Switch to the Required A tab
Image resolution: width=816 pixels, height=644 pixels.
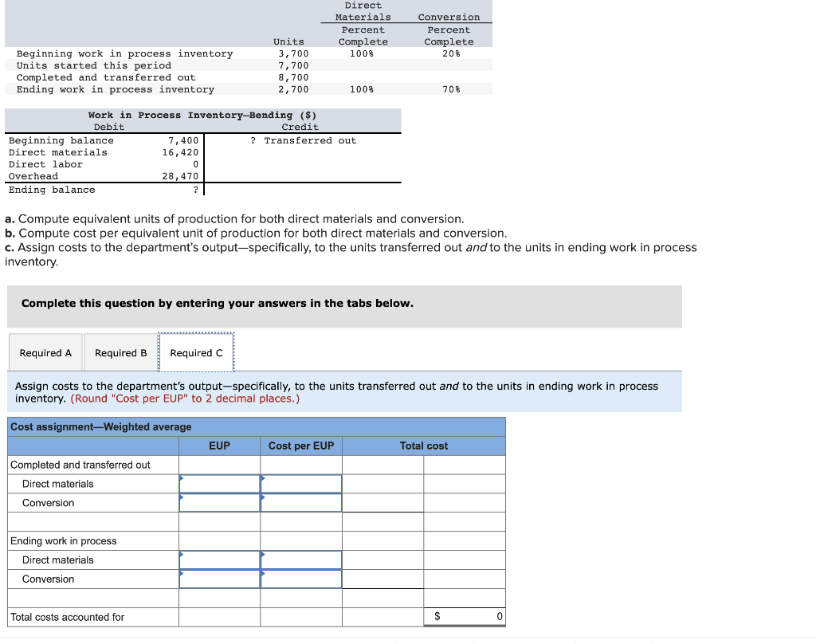45,352
